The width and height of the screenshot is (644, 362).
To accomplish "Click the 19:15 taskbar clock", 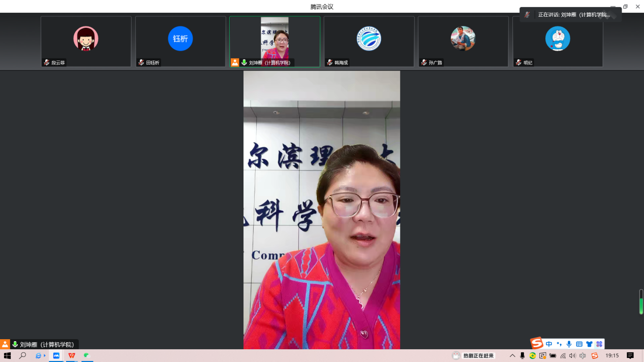I will click(612, 356).
